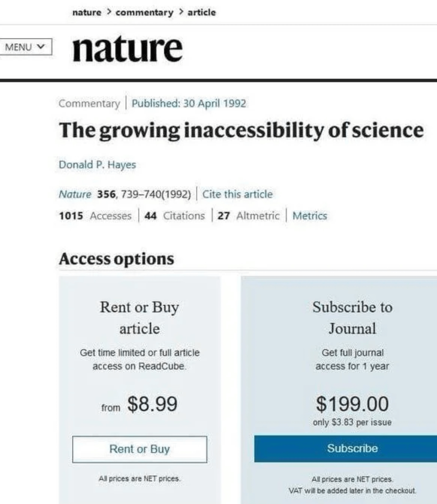Image resolution: width=437 pixels, height=504 pixels.
Task: Click the $199.00 subscription price
Action: 352,404
